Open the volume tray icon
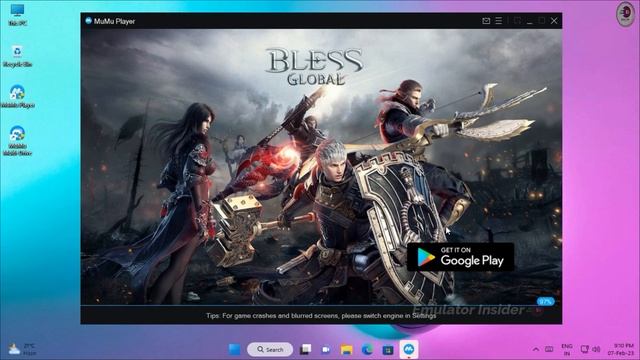Screen dimensions: 640x360 (x=596, y=349)
